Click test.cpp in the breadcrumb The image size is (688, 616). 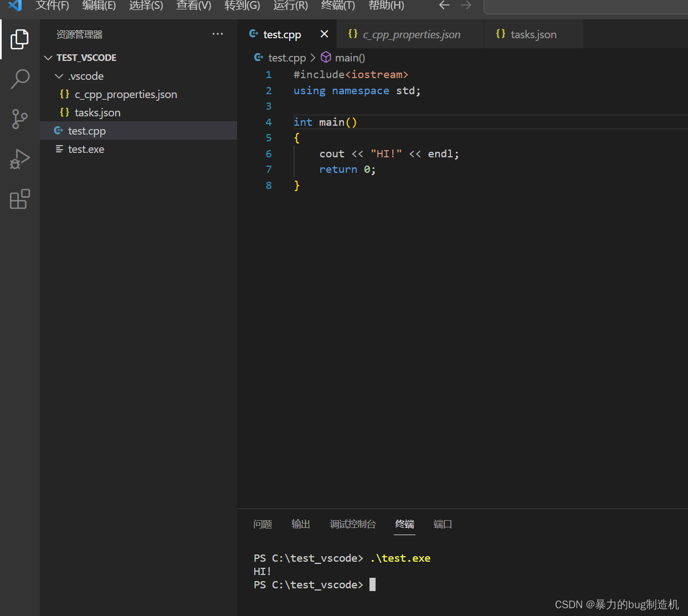coord(287,58)
